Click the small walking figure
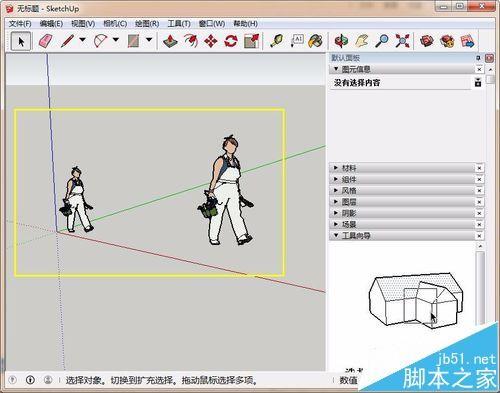This screenshot has height=393, width=500. coord(76,200)
